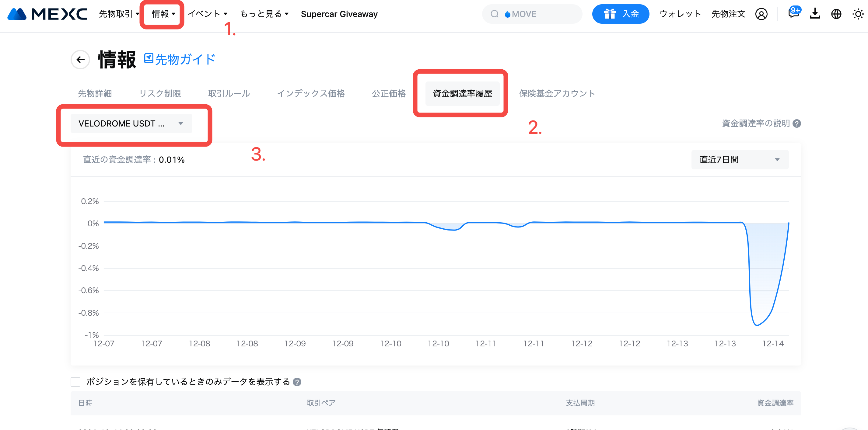
Task: Switch to the 保険基金アカウント tab
Action: (557, 94)
